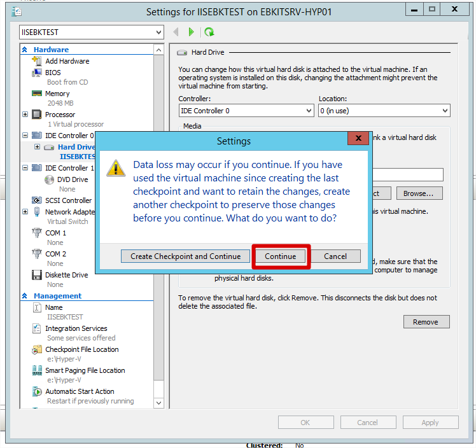
Task: Click the Add Hardware icon
Action: pos(36,61)
